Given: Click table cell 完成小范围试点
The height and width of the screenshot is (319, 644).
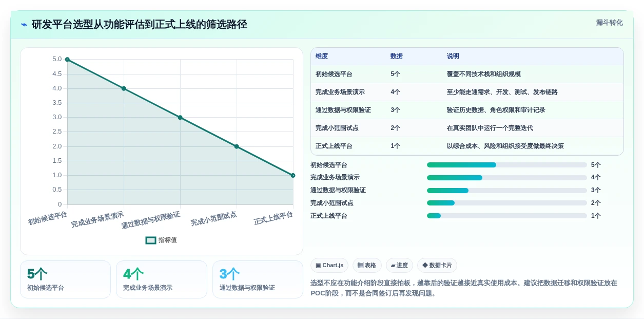Looking at the screenshot, I should pos(337,128).
